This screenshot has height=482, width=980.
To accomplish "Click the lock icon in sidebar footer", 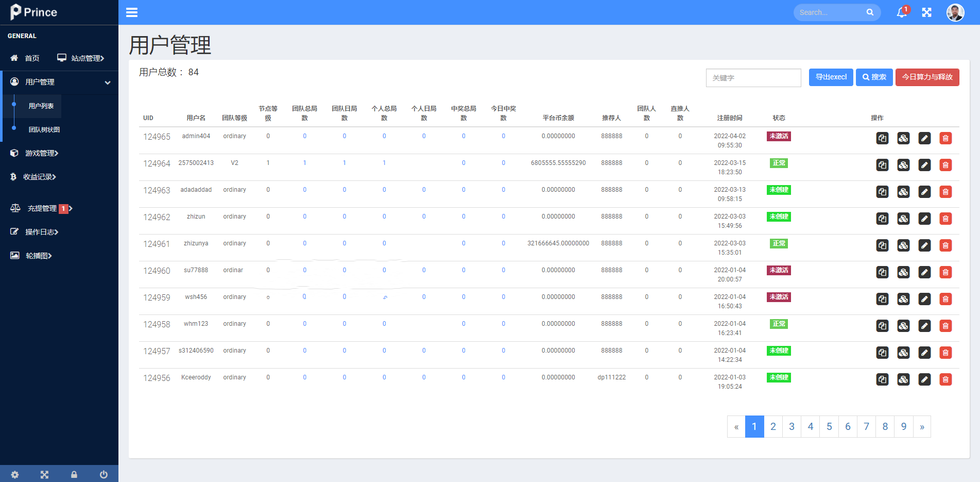I will (x=74, y=474).
